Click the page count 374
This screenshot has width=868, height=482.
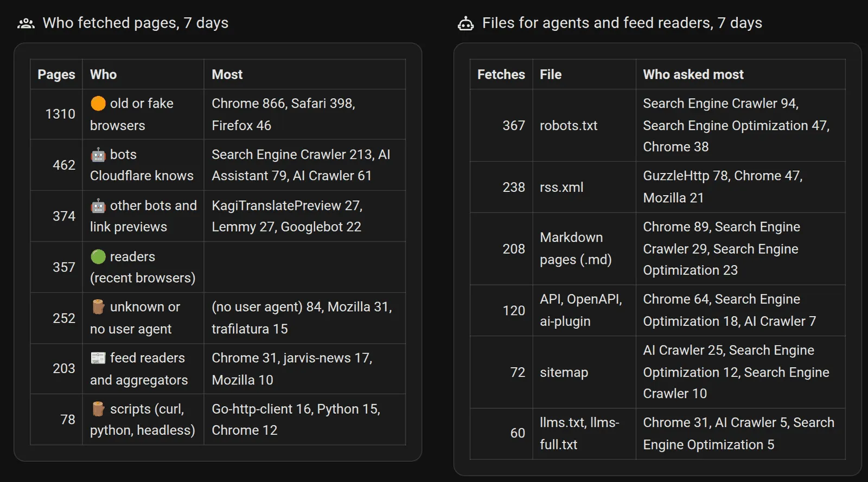click(64, 216)
